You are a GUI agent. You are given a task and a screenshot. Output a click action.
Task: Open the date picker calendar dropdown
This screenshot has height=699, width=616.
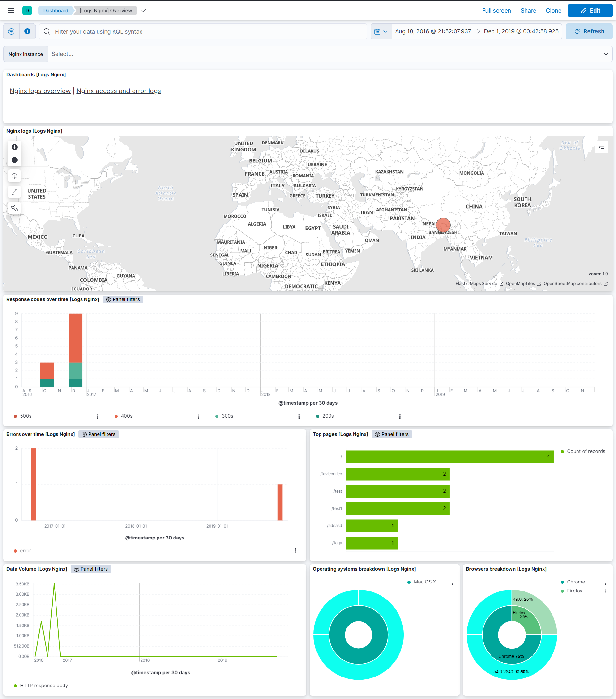(x=381, y=31)
